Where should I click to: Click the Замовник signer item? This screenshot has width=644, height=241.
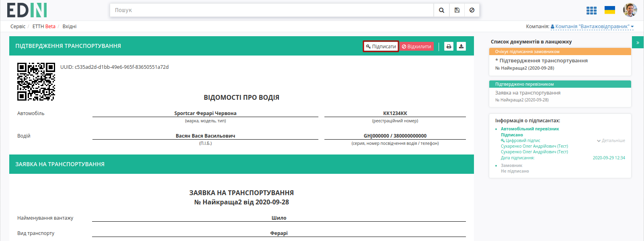[511, 165]
